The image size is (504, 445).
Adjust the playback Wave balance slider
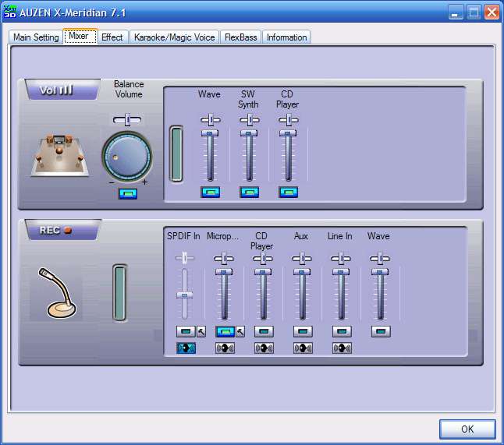(x=211, y=120)
